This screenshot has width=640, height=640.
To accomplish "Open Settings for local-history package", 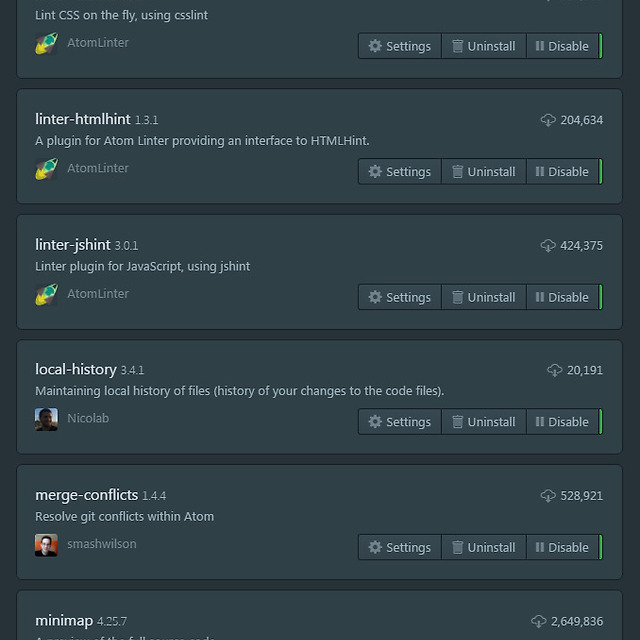I will click(x=399, y=422).
